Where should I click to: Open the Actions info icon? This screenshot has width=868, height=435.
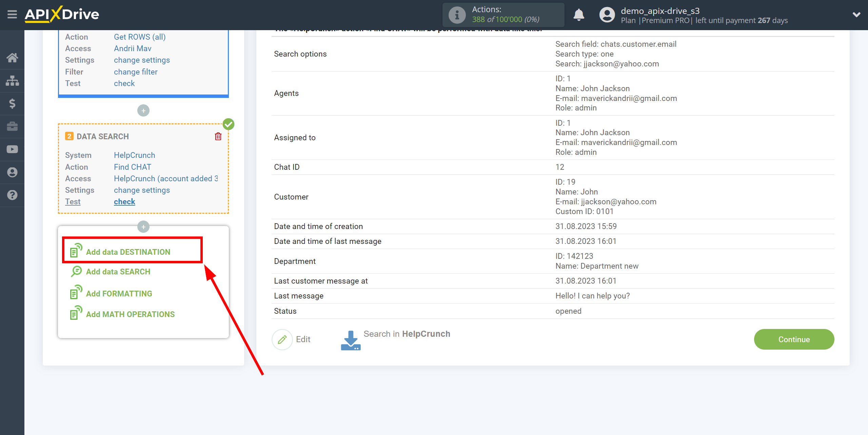click(x=457, y=15)
